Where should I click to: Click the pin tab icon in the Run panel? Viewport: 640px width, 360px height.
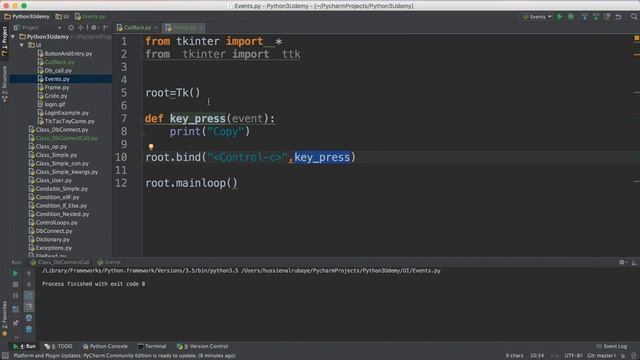15,323
